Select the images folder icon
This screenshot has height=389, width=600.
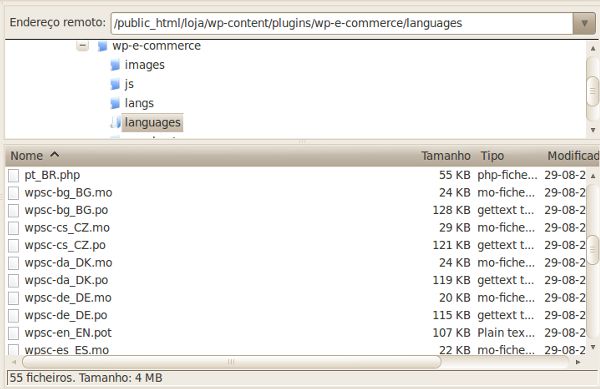coord(115,65)
